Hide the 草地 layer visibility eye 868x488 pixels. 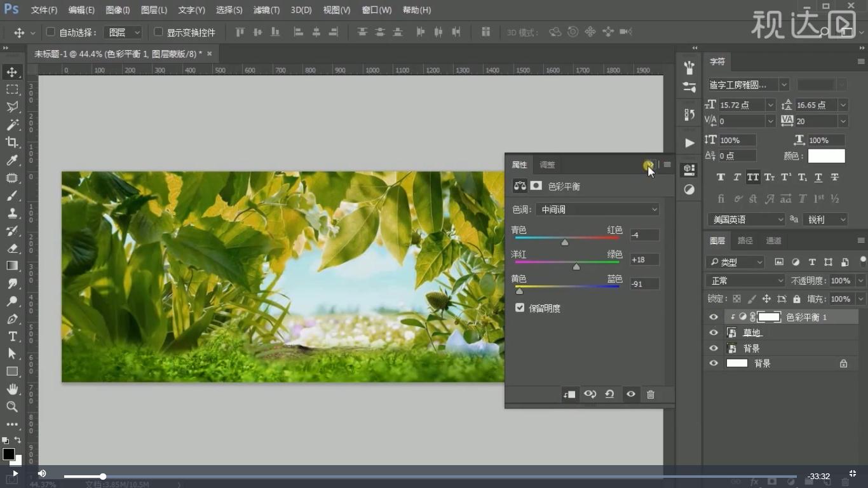click(714, 333)
